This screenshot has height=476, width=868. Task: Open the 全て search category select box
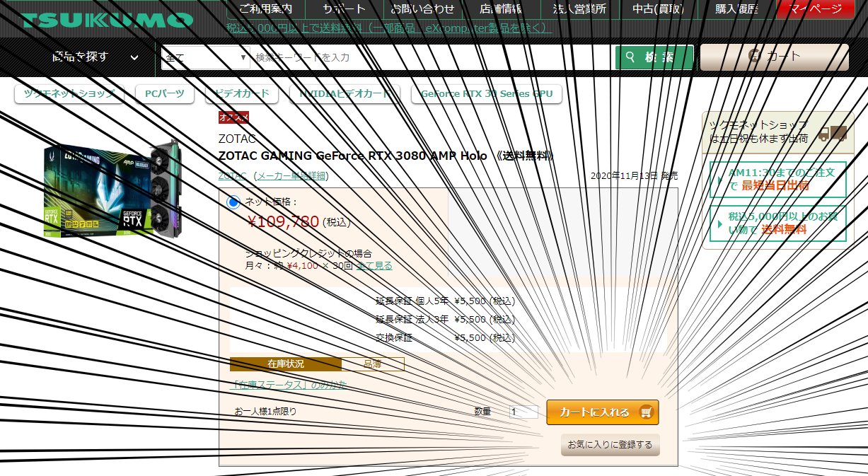point(206,57)
